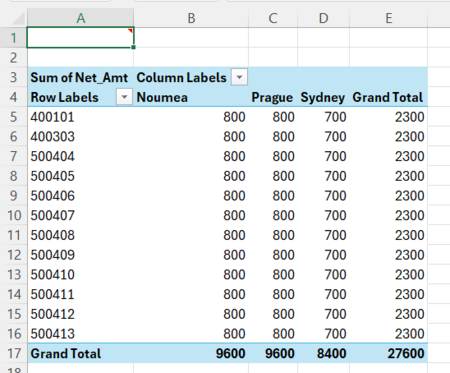Viewport: 450px width, 373px height.
Task: Select row label 500406
Action: pyautogui.click(x=80, y=196)
